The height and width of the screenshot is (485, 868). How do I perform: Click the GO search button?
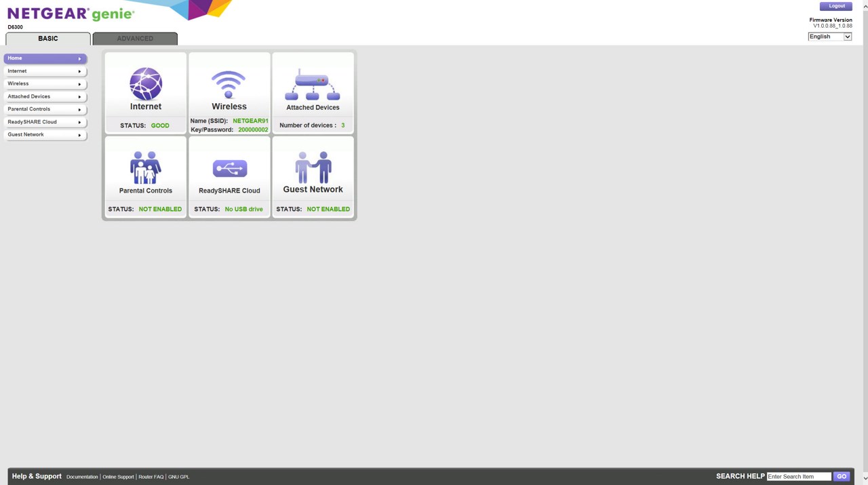(842, 477)
